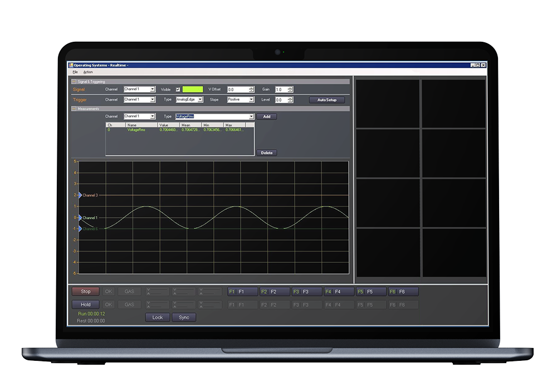557x392 pixels.
Task: Click the Name column header
Action: click(141, 125)
